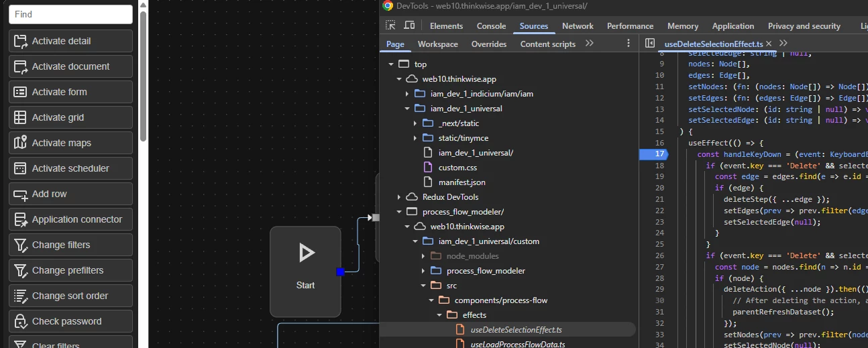Close the useDeleteSelectionEffect.ts file tab

769,44
